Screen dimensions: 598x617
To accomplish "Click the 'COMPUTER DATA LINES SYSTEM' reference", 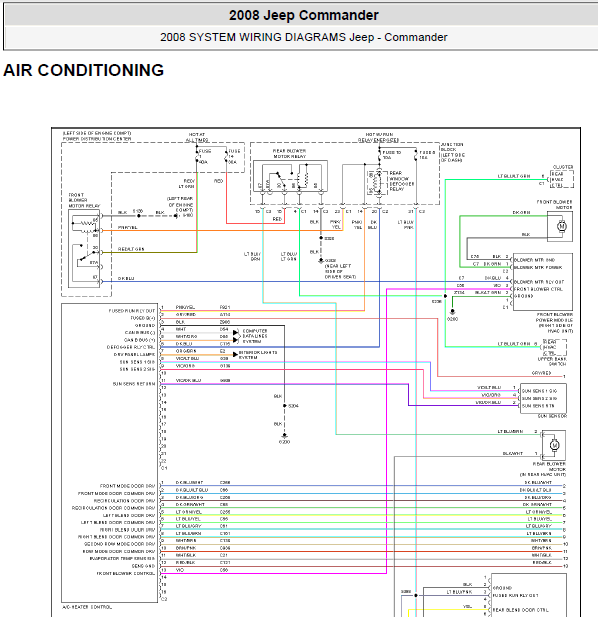I will [x=255, y=336].
